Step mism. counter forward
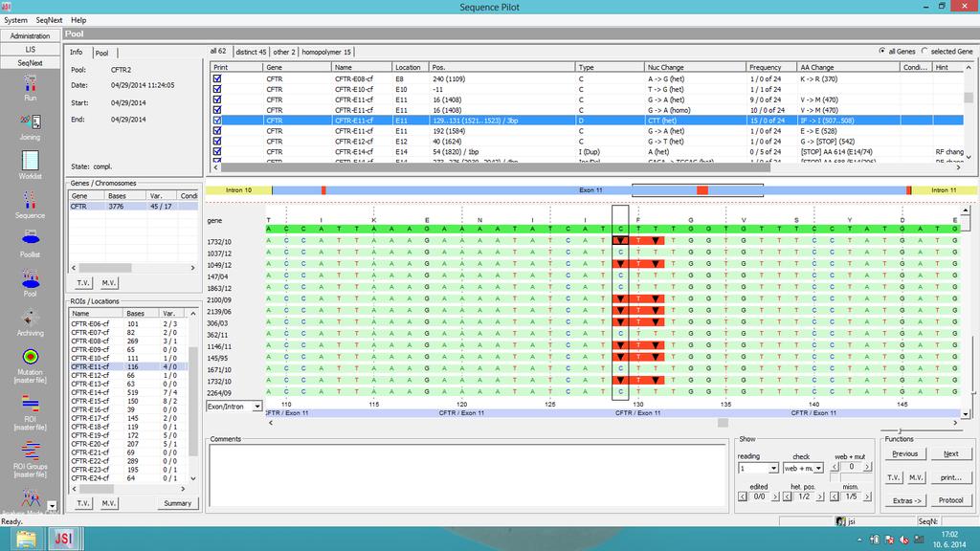 [867, 496]
